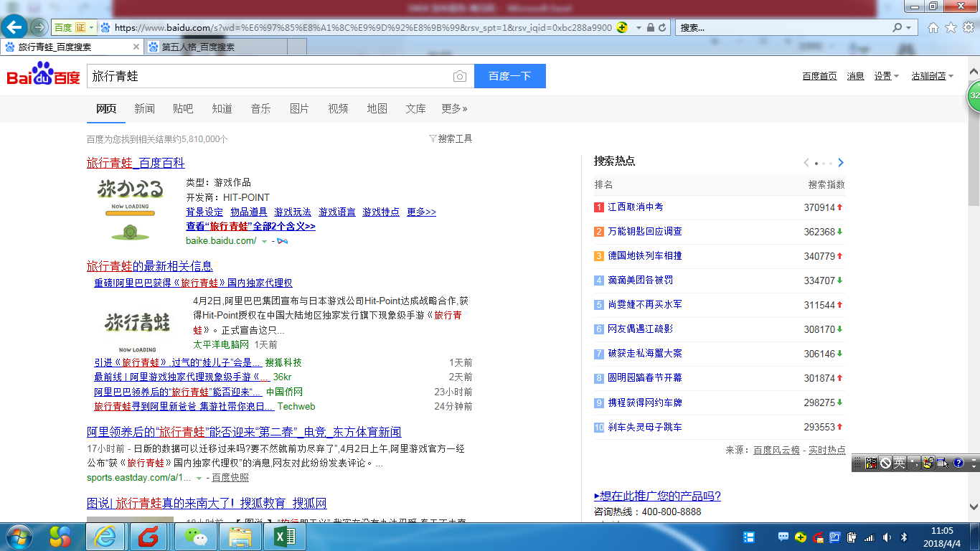Click the green 360 shield icon in the address bar
Screen dimensions: 980x551
point(622,27)
